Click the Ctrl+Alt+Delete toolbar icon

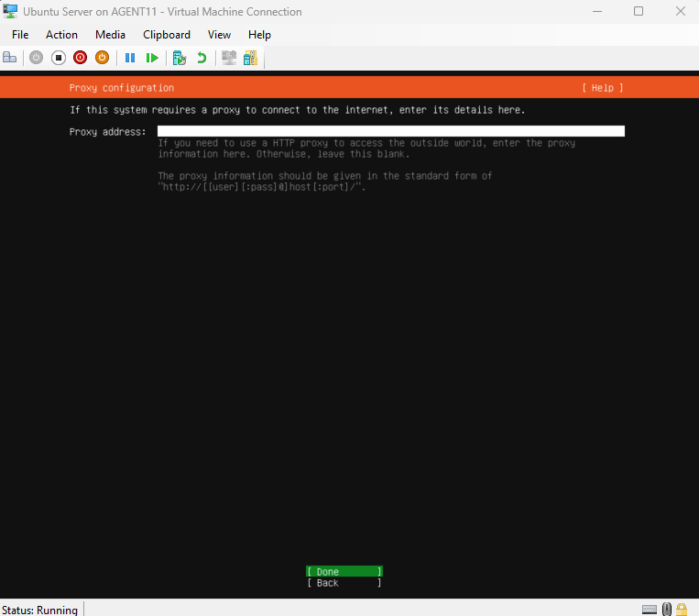(x=10, y=58)
